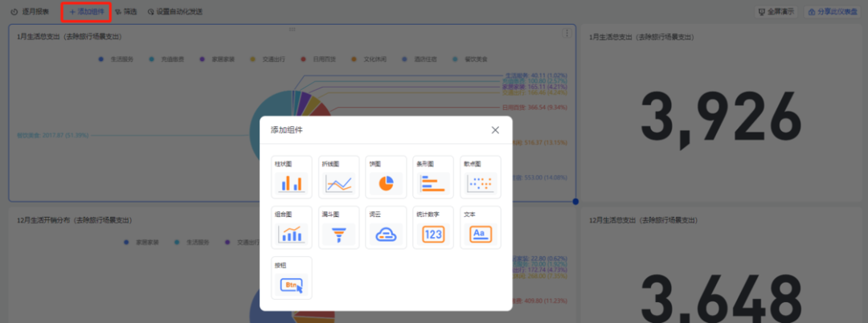Choose the 条形图 horizontal bar component
This screenshot has width=868, height=323.
pos(433,177)
